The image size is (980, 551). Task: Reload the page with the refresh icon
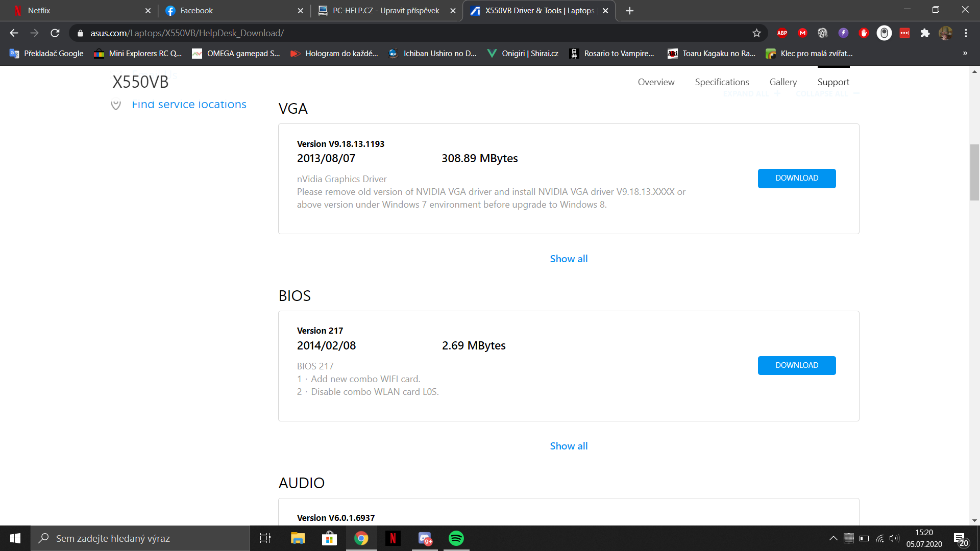pos(55,33)
